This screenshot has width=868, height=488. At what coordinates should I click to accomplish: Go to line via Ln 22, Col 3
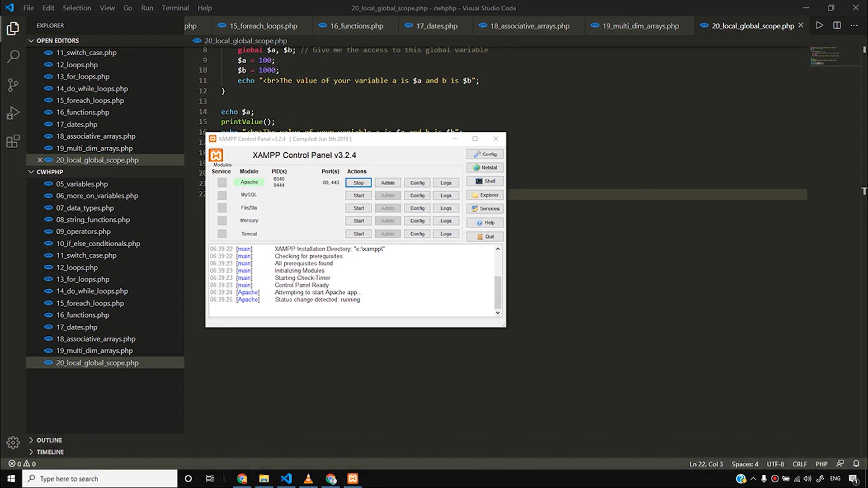[706, 464]
